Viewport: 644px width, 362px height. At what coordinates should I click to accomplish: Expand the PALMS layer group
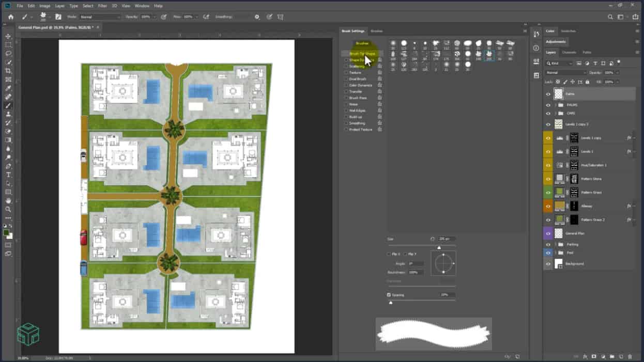pos(556,105)
